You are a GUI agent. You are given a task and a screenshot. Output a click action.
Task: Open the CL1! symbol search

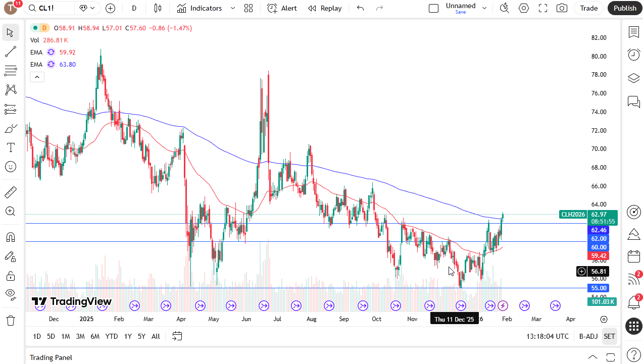tap(49, 8)
